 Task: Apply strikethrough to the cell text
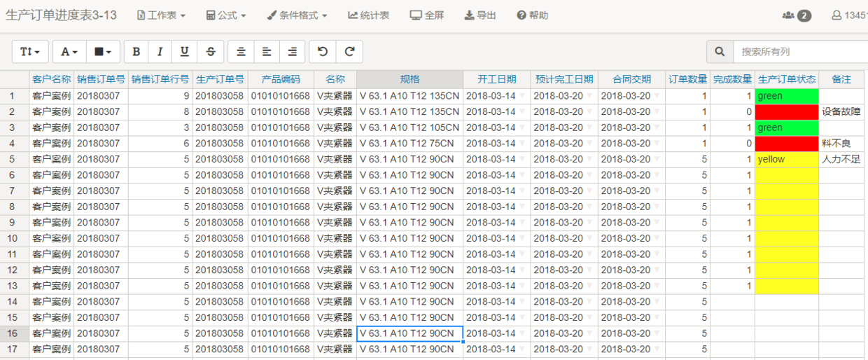click(x=210, y=52)
